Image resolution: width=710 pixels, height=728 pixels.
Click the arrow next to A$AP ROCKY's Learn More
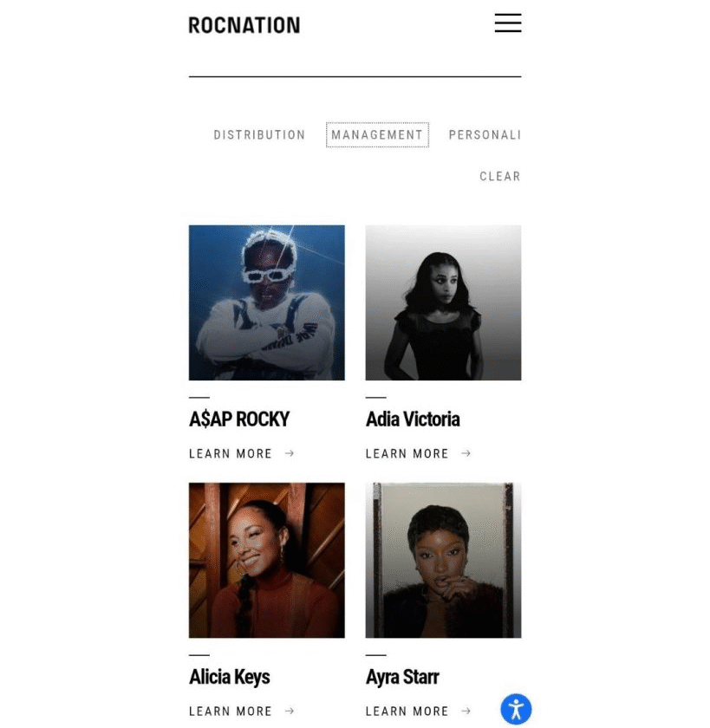tap(290, 453)
